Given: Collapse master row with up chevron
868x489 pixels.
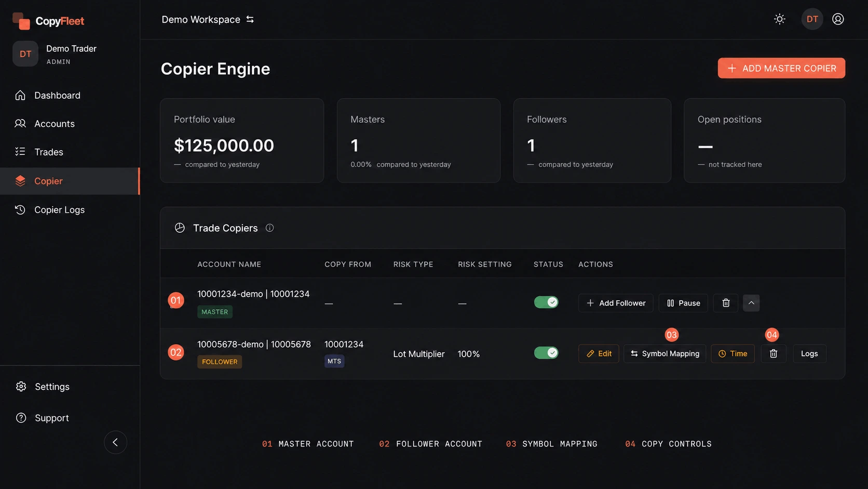Looking at the screenshot, I should click(x=751, y=303).
